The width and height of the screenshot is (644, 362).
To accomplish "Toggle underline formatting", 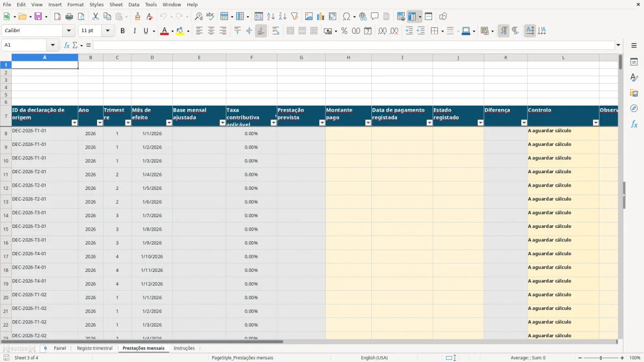I will [x=145, y=31].
